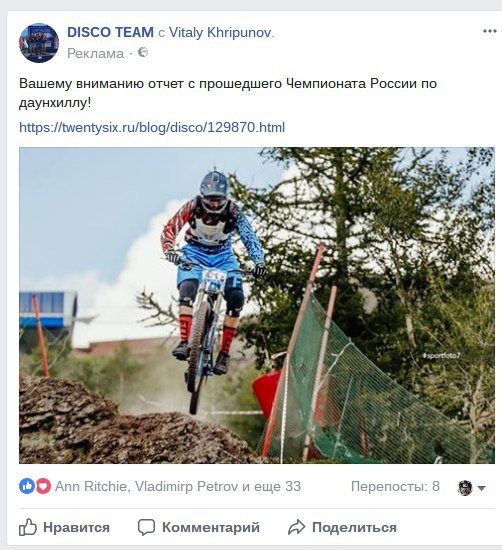502x550 pixels.
Task: Click the Поделиться button text
Action: click(354, 527)
